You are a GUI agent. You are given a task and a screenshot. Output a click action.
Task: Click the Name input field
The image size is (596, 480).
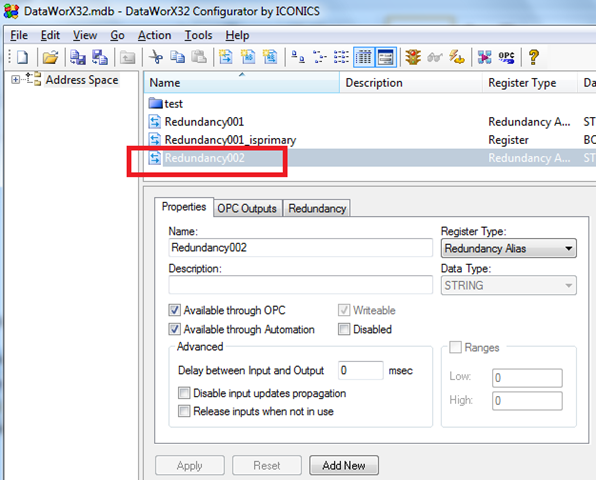click(300, 248)
